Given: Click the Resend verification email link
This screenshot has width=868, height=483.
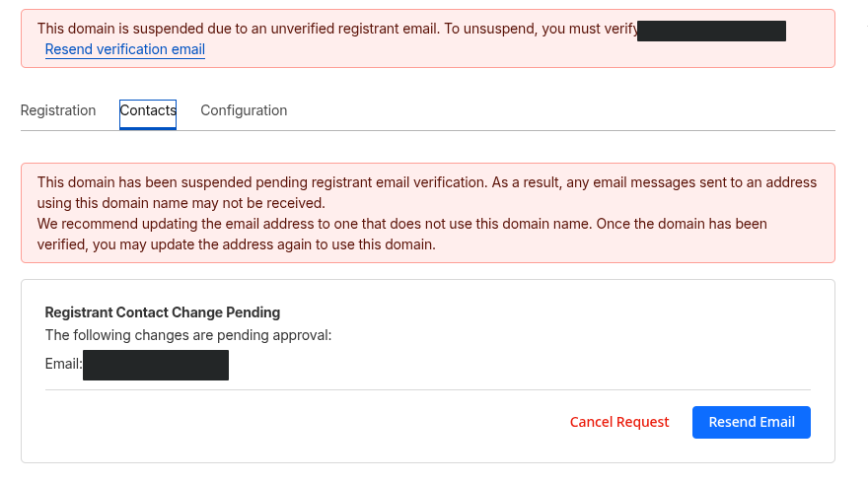Looking at the screenshot, I should click(125, 49).
